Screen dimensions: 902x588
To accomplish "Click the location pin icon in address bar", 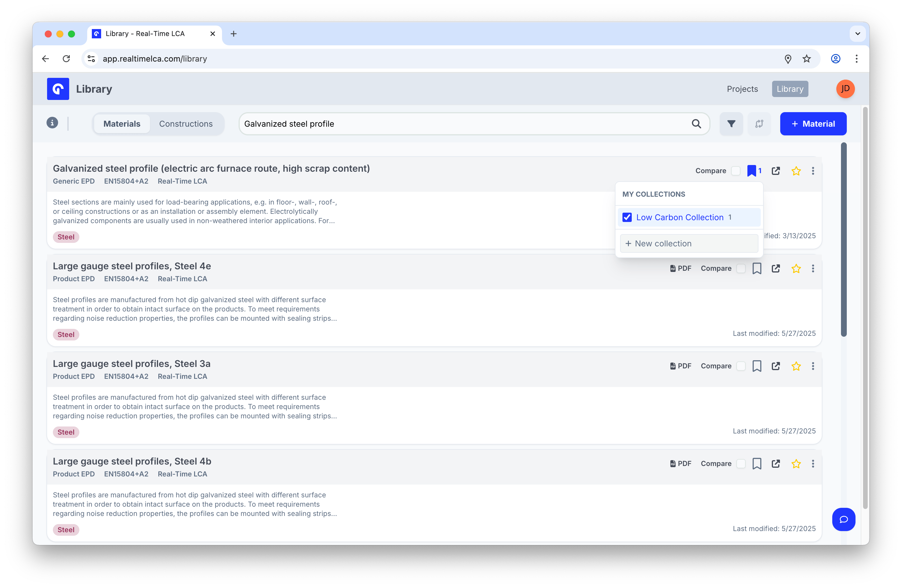I will tap(788, 59).
